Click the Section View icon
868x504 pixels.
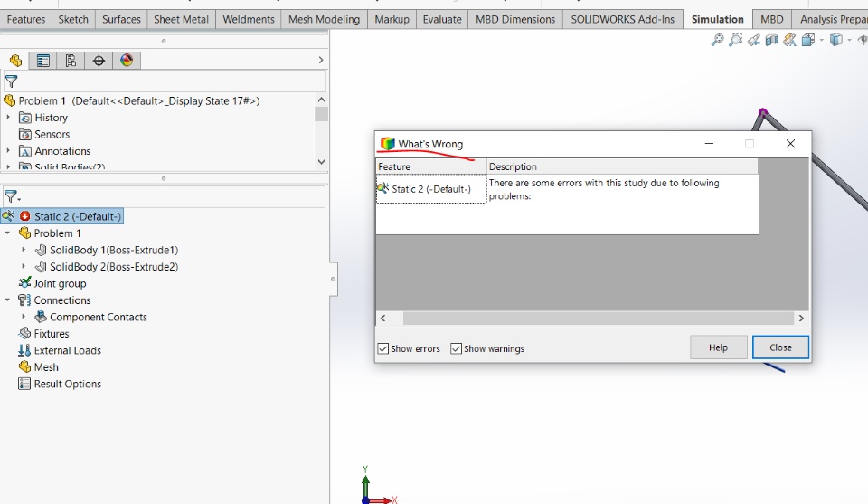point(771,40)
